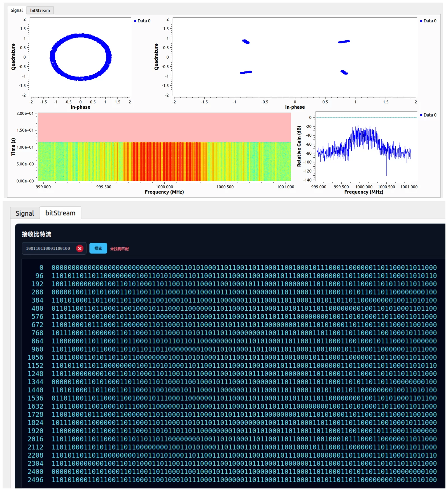448x491 pixels.
Task: Select the bitStream tab in lower window
Action: (x=60, y=213)
